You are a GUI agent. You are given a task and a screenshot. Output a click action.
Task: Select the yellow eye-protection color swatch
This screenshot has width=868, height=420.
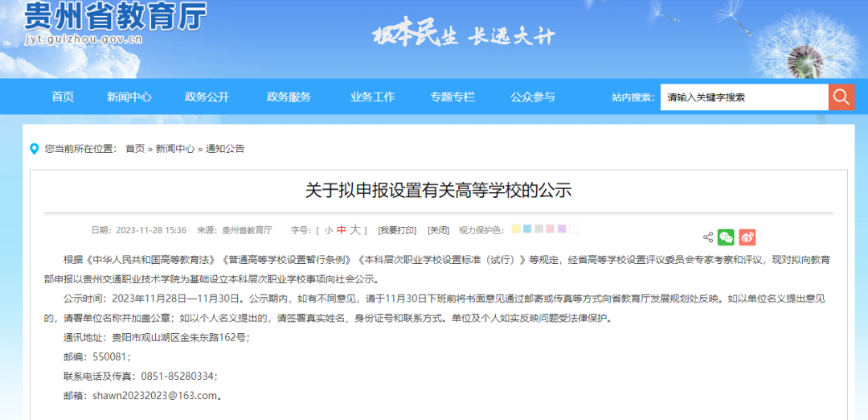[516, 229]
